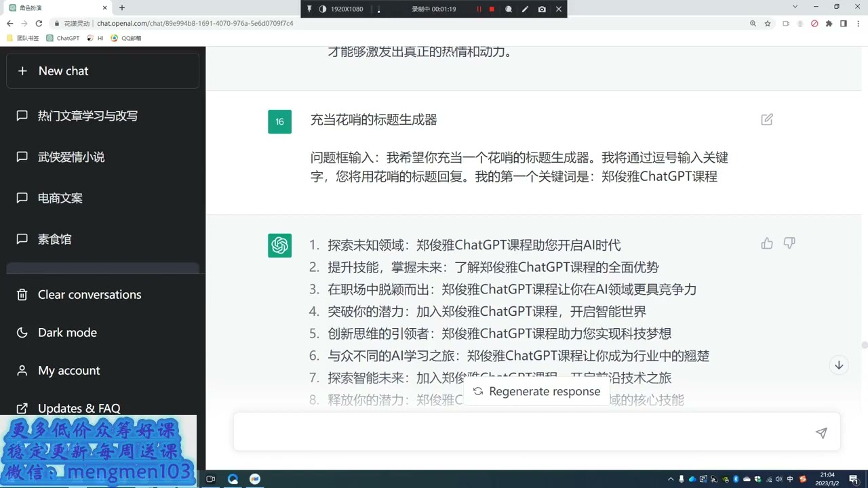Click the recorder half-circle contrast icon
Screen dimensions: 868x488
(322, 9)
